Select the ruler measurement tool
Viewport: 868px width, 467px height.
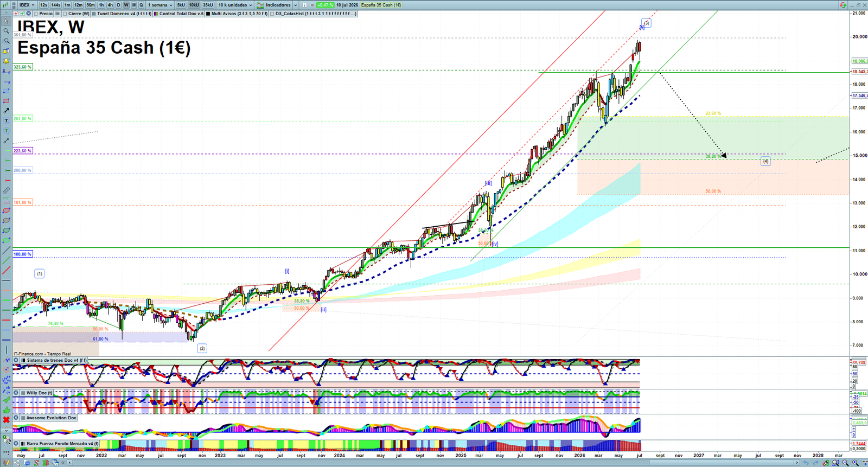pos(6,190)
